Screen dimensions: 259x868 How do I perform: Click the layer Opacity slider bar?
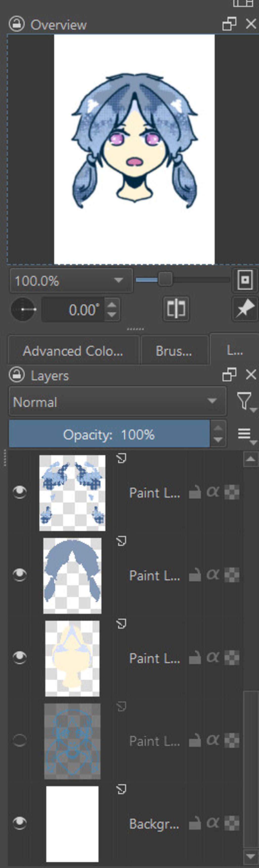pos(109,434)
